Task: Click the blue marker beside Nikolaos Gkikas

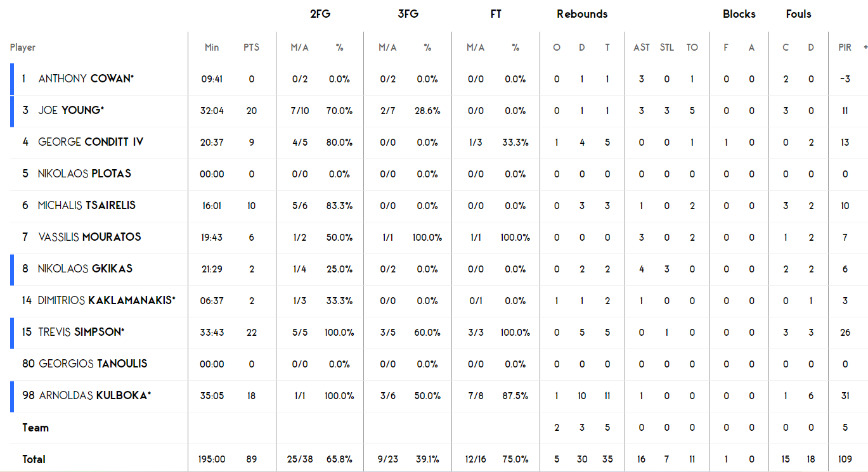Action: tap(11, 269)
